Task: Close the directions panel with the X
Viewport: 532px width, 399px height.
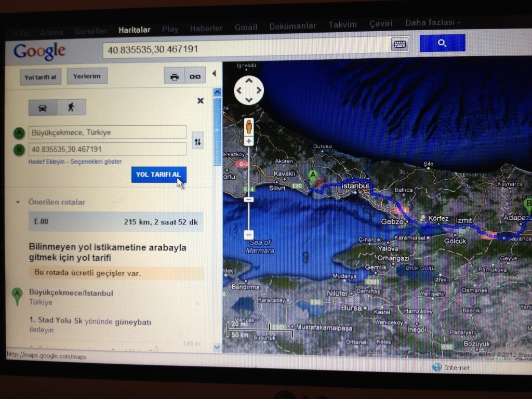Action: click(x=201, y=101)
